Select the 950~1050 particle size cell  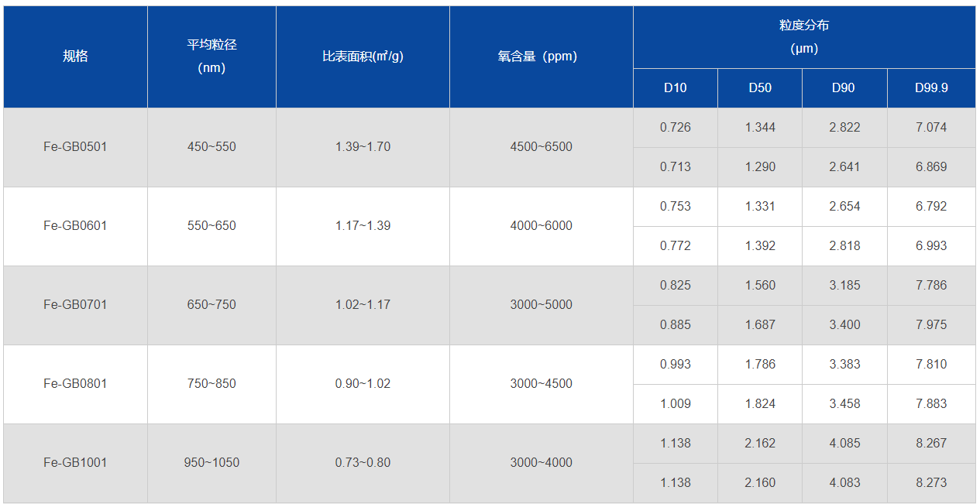point(211,463)
